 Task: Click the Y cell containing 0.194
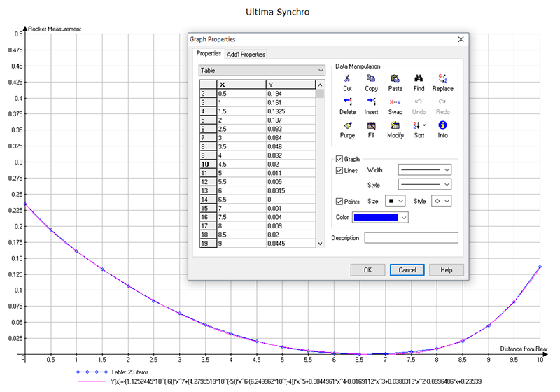pyautogui.click(x=290, y=94)
